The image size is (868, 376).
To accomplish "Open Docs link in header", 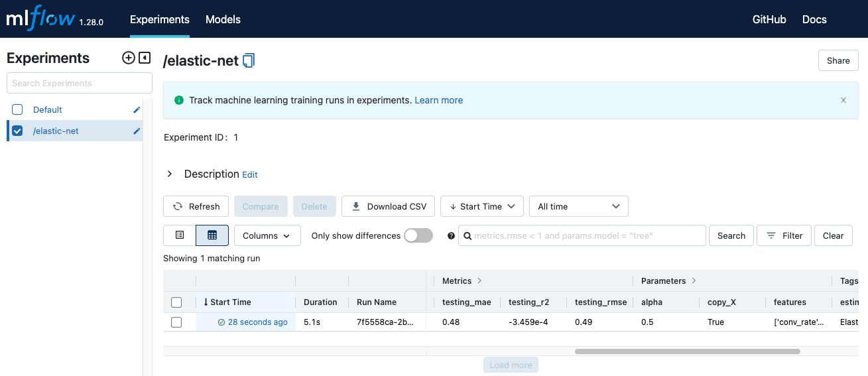I will [814, 19].
